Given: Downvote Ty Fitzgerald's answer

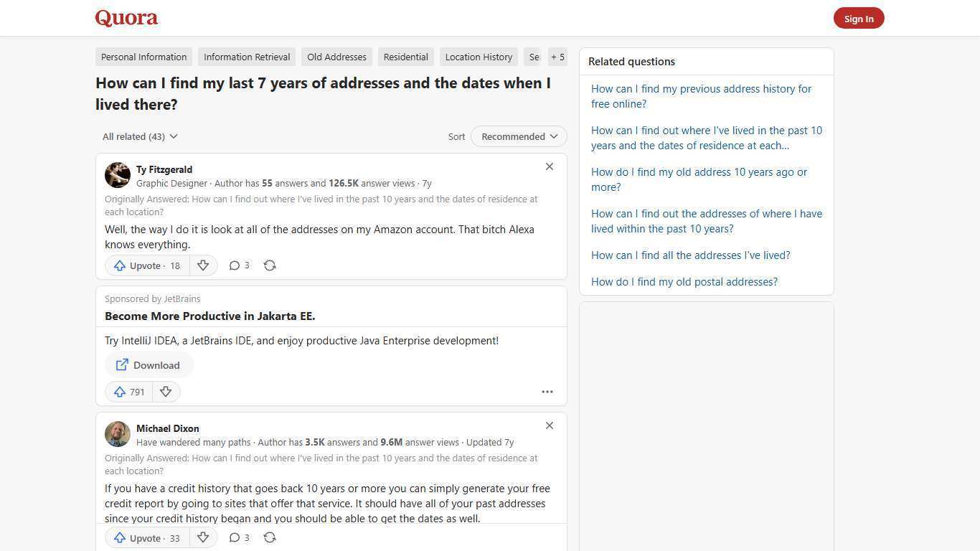Looking at the screenshot, I should pos(203,265).
